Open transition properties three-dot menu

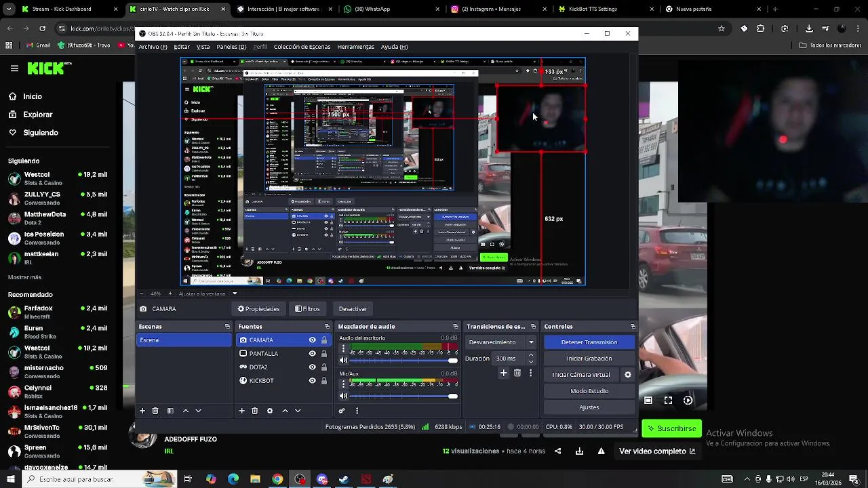(x=530, y=373)
